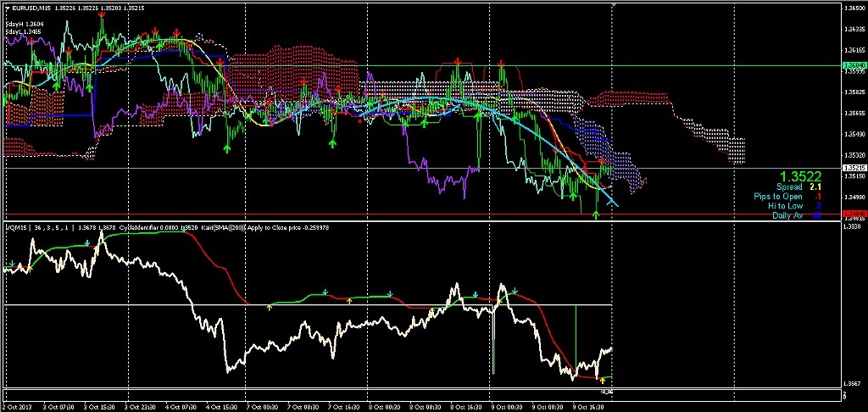Viewport: 868px width, 412px height.
Task: Click the Daily Av readout
Action: (x=797, y=215)
